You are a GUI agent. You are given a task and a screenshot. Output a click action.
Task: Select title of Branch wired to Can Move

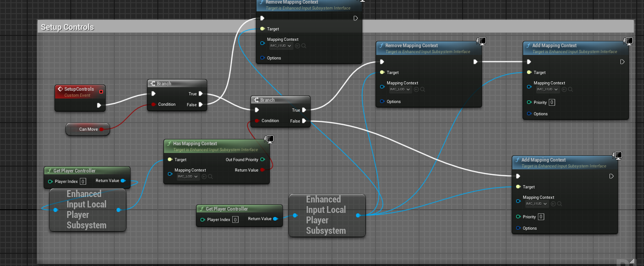164,84
